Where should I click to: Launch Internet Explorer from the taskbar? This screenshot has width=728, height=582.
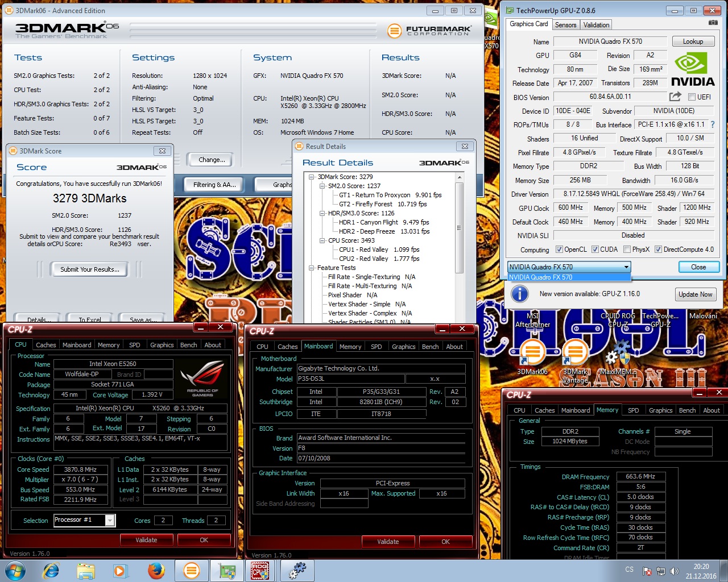point(51,571)
